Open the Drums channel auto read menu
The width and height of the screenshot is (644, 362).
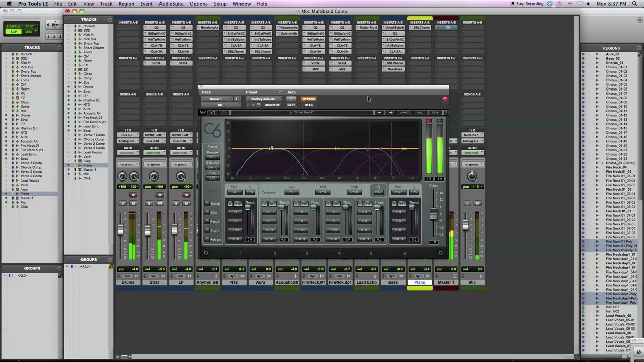tap(128, 153)
